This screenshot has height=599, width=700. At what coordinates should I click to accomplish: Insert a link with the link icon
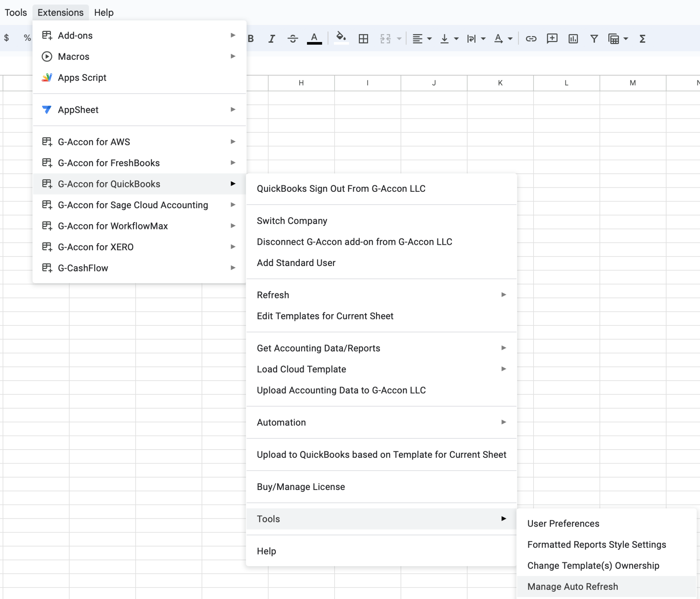(531, 39)
